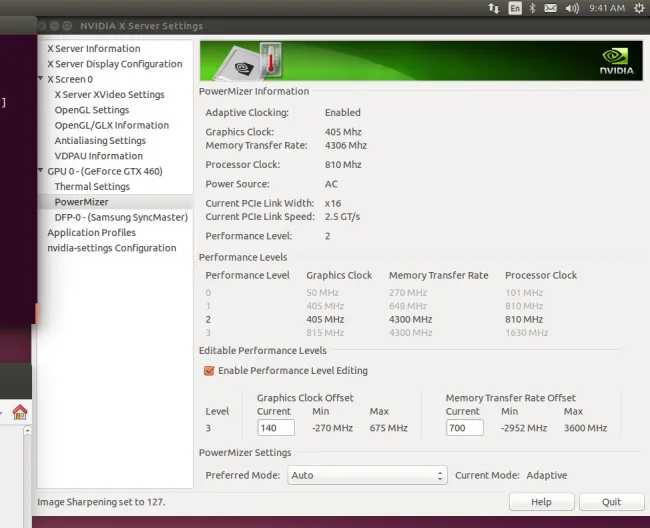Open the Bluetooth indicator menu
This screenshot has height=528, width=650.
[x=533, y=8]
